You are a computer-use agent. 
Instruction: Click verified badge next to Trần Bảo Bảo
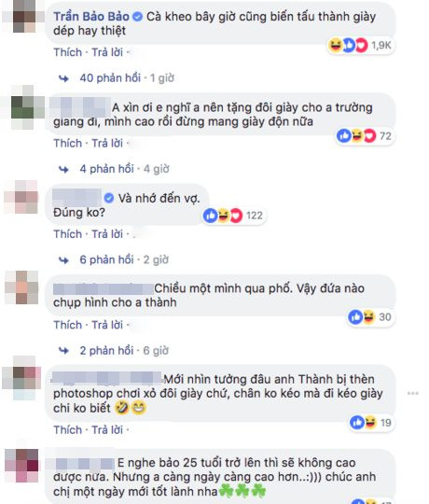137,17
